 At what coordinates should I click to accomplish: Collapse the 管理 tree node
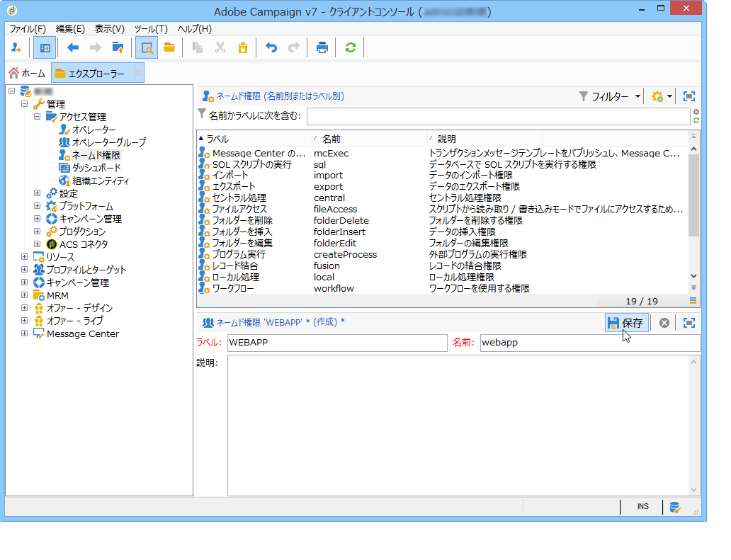pyautogui.click(x=24, y=104)
